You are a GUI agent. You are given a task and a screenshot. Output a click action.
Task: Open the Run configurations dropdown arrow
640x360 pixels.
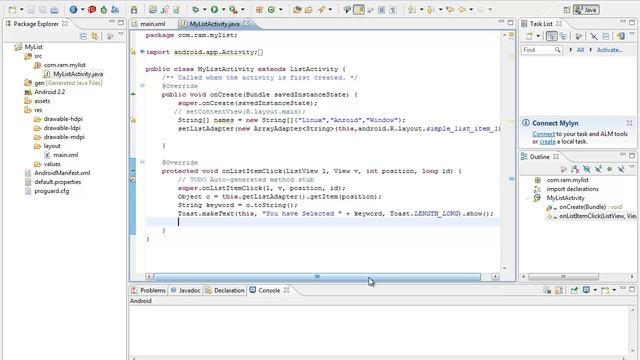(x=223, y=9)
